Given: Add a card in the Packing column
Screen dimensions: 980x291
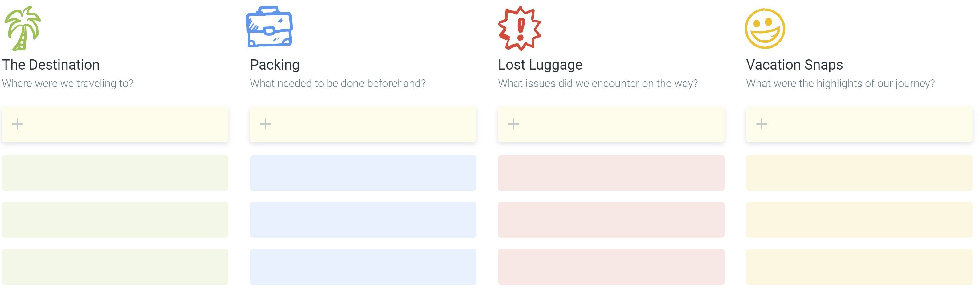Looking at the screenshot, I should [x=266, y=124].
